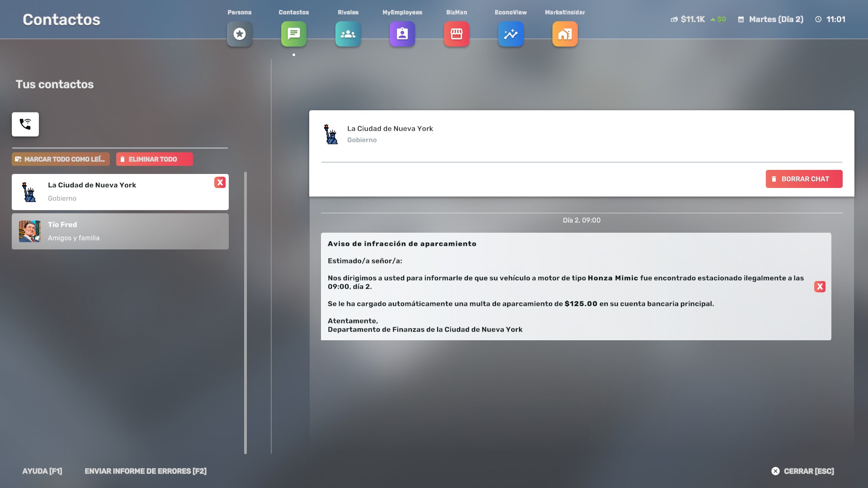Click the Eliminar Todo button
Image resolution: width=868 pixels, height=488 pixels.
[154, 159]
